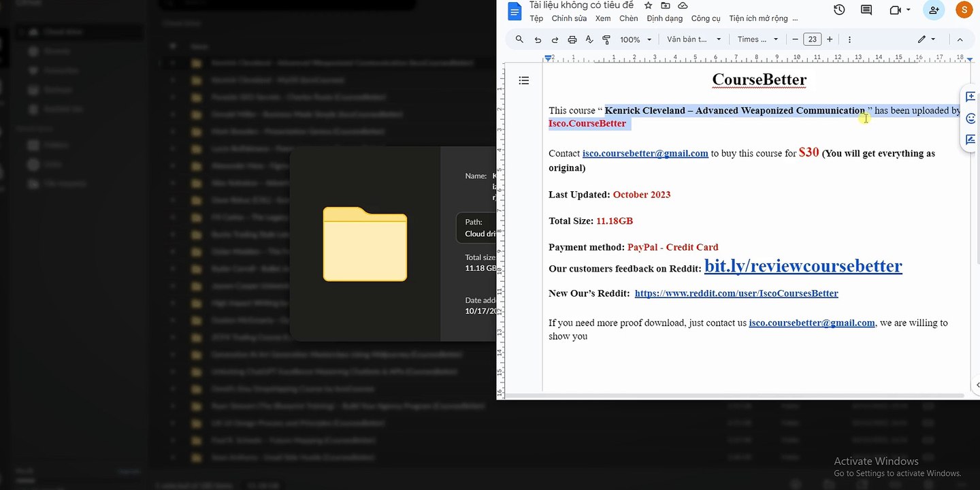The image size is (980, 490).
Task: Open the email link after 'just contact us'
Action: tap(812, 323)
